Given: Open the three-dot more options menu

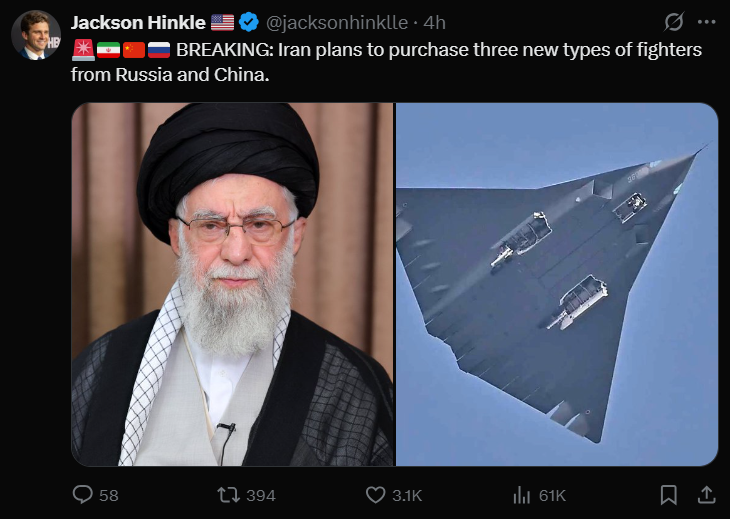Looking at the screenshot, I should (x=706, y=22).
